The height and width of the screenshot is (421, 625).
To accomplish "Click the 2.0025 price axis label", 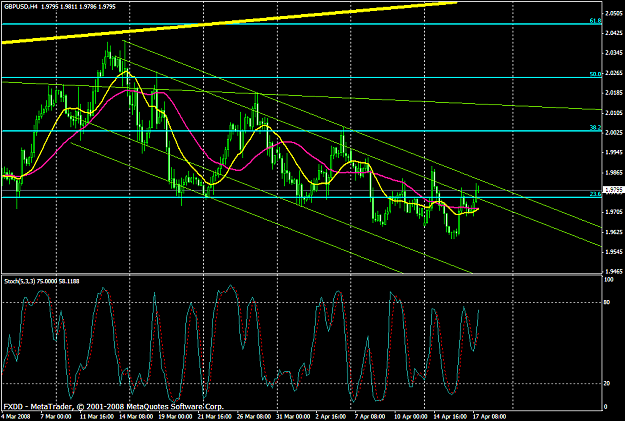I will [614, 132].
